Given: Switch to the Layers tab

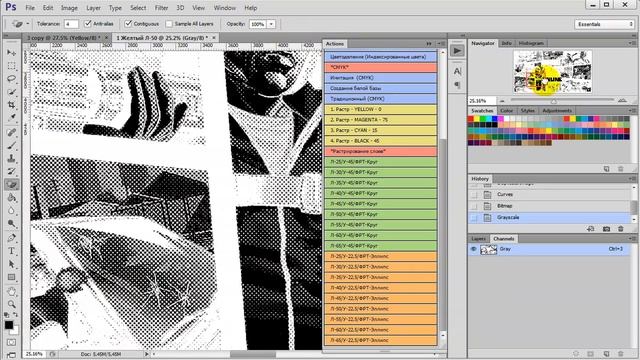Looking at the screenshot, I should point(478,239).
